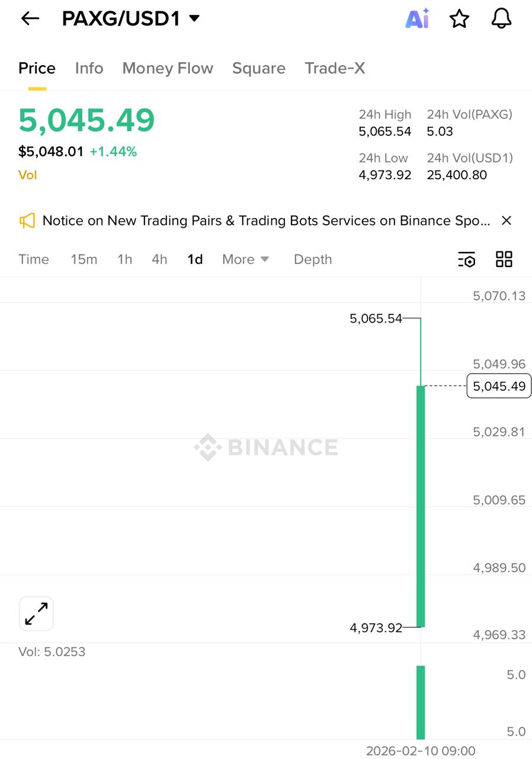Screen dimensions: 532x759
Task: Dismiss the notice banner
Action: point(507,221)
